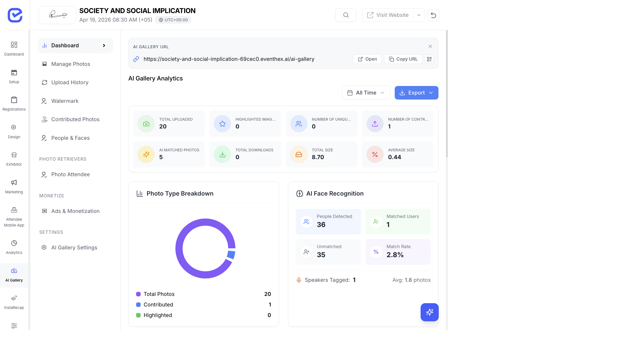Dismiss the AI Gallery URL banner
This screenshot has width=644, height=362.
[x=430, y=46]
